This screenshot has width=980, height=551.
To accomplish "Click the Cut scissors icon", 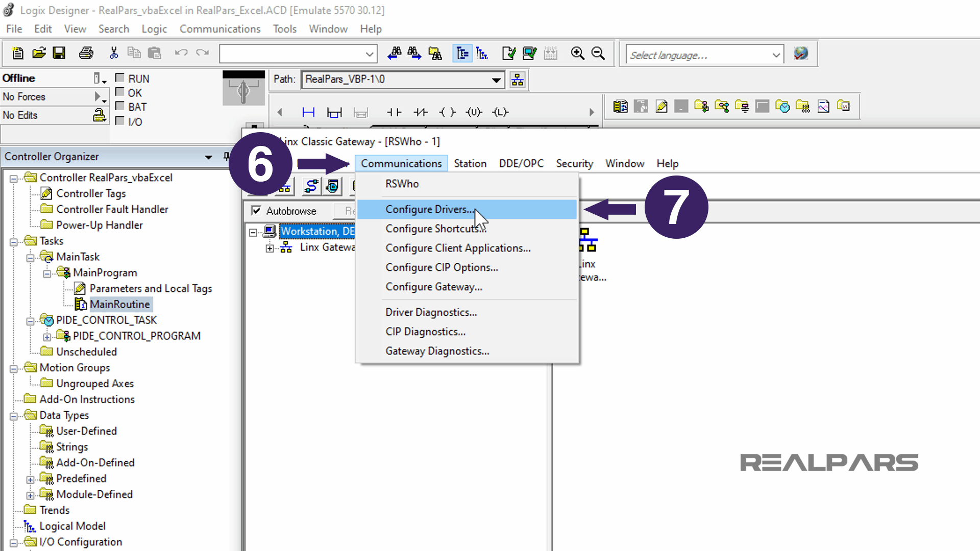I will pos(114,53).
